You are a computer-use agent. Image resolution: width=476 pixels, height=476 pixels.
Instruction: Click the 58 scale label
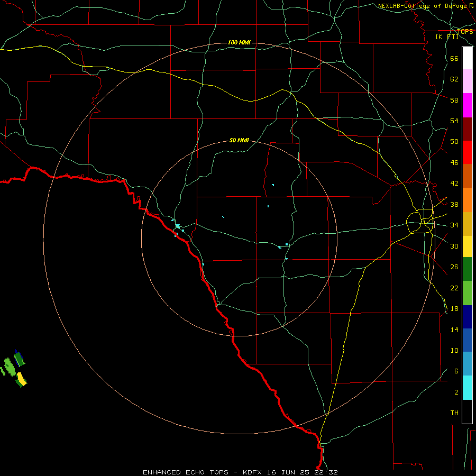click(x=454, y=100)
